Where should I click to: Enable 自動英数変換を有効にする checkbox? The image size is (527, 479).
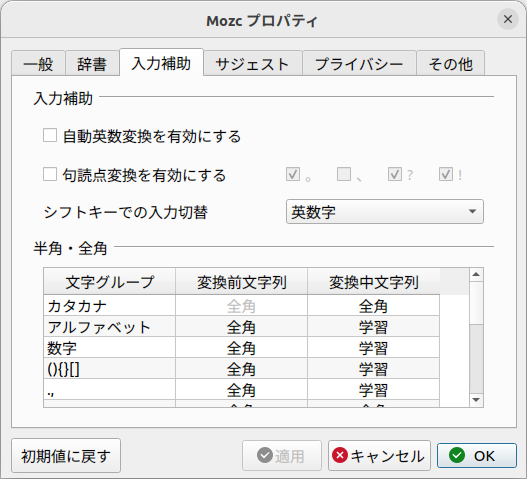[50, 135]
